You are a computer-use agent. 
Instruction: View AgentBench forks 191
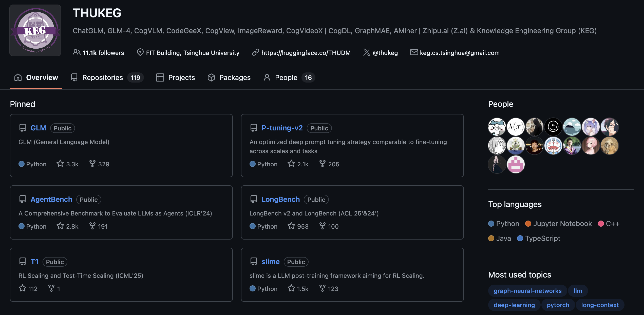pyautogui.click(x=98, y=226)
